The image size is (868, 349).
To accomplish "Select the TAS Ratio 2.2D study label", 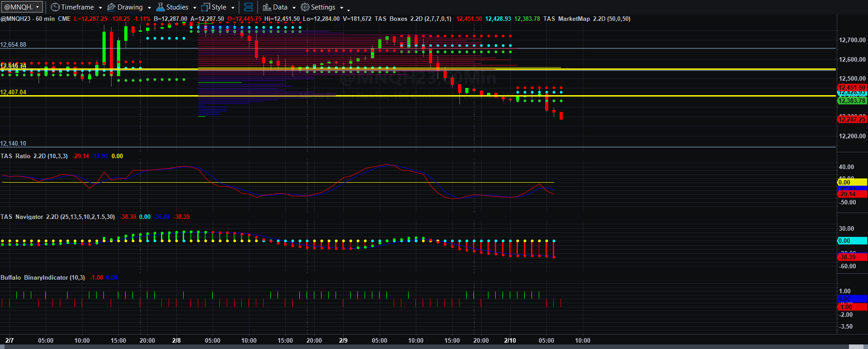I will pyautogui.click(x=34, y=156).
